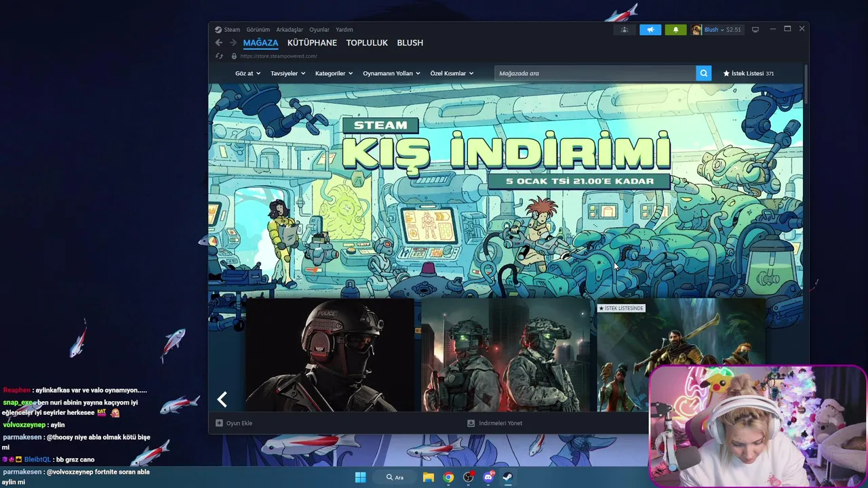Viewport: 868px width, 488px height.
Task: Expand the Tavsiyeler dropdown
Action: tap(288, 73)
